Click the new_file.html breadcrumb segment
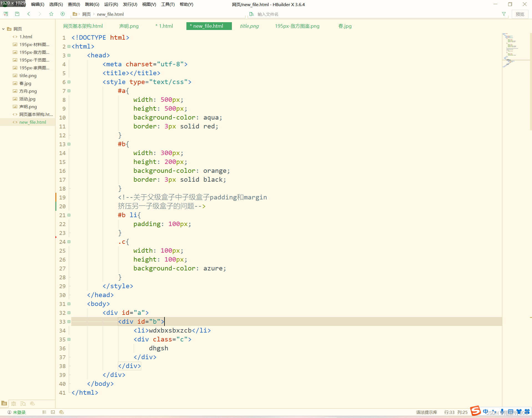This screenshot has width=532, height=418. 110,14
